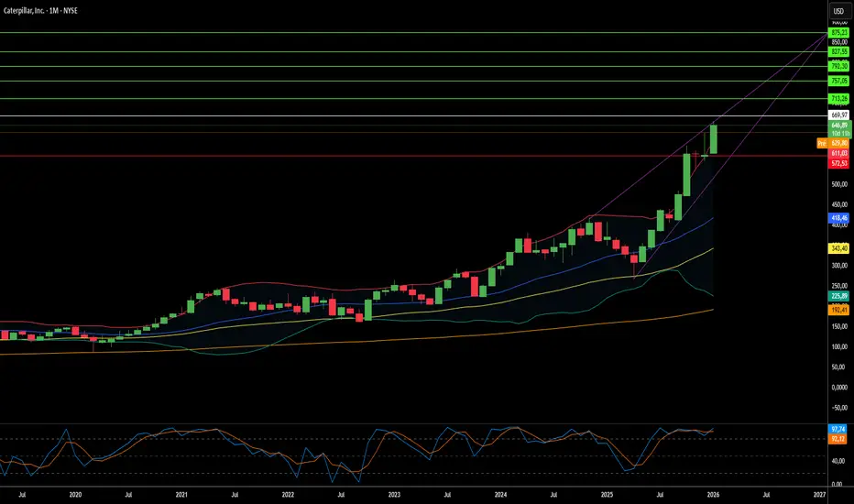Select the 2020 time axis label

(76, 493)
